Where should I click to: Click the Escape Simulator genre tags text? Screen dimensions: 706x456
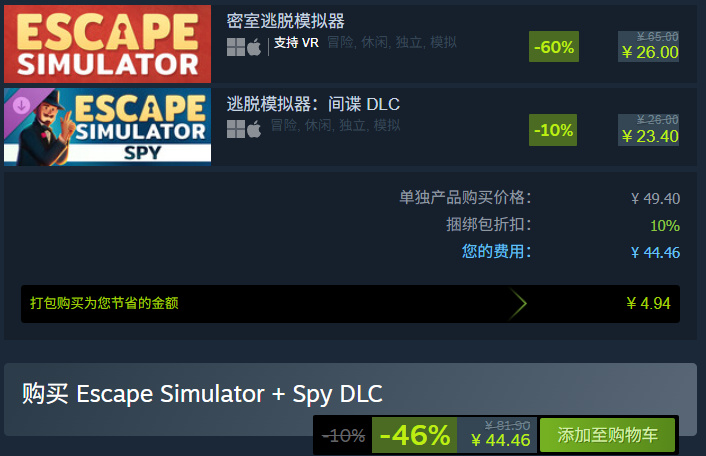[x=392, y=42]
